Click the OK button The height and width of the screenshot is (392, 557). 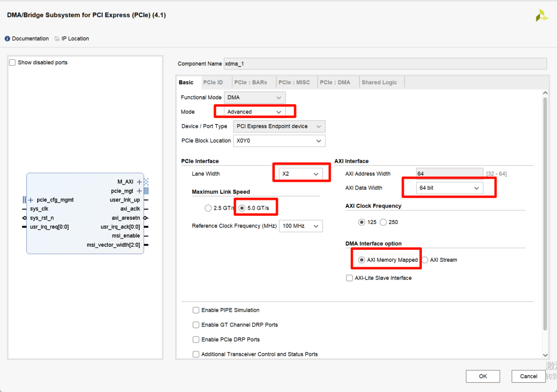[482, 376]
